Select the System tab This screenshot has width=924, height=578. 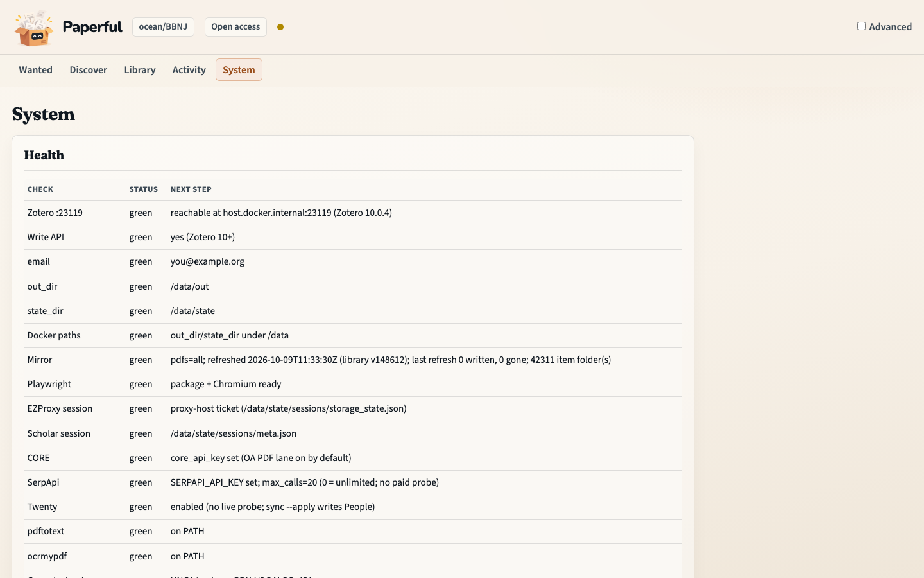click(239, 70)
